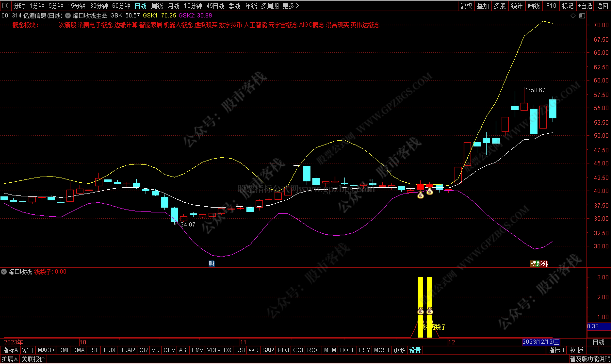This screenshot has height=364, width=611.
Task: Open the 关联报价 related quotes tab
Action: (x=33, y=360)
